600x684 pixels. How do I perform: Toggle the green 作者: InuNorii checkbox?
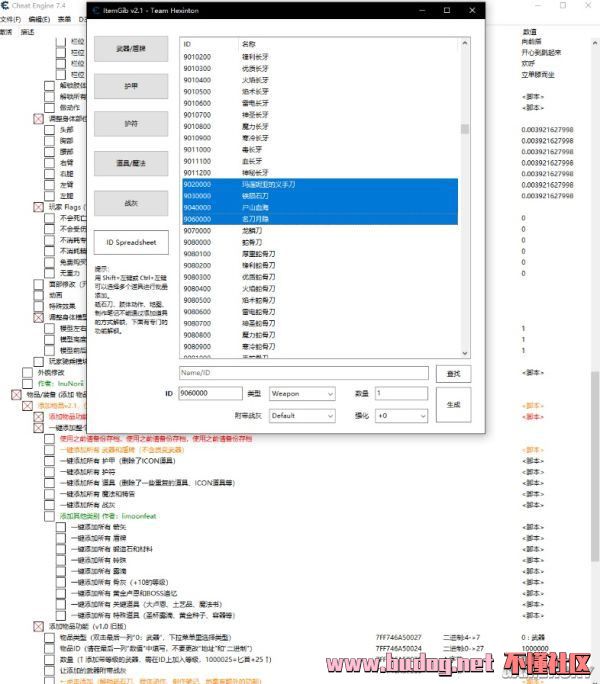[27, 384]
